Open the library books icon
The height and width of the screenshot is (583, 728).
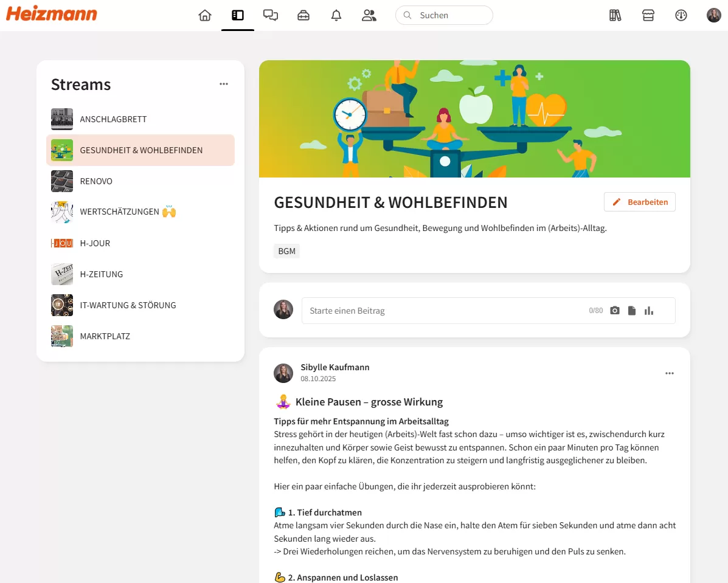click(x=615, y=15)
